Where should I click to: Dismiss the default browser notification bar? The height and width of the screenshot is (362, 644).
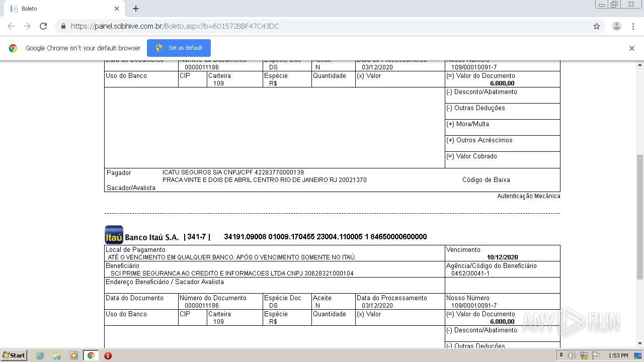tap(632, 48)
